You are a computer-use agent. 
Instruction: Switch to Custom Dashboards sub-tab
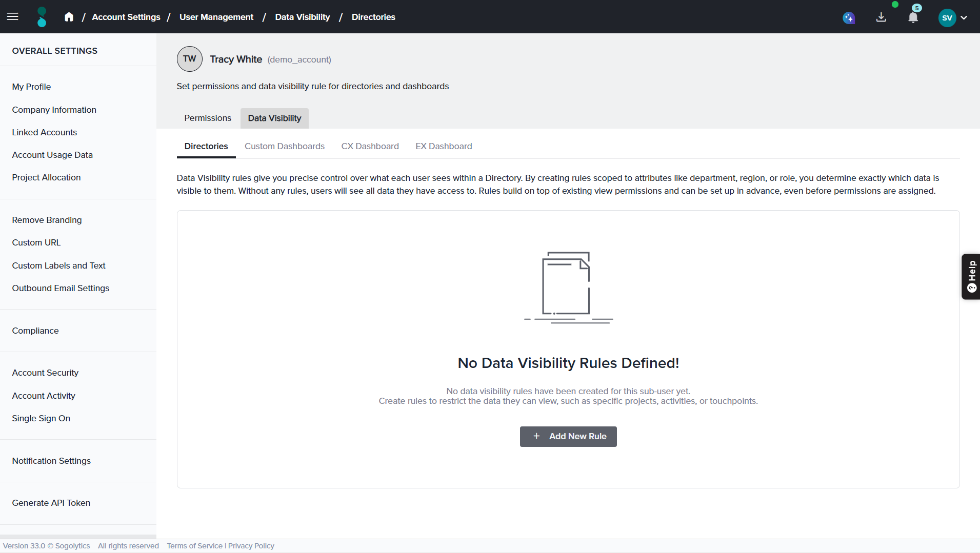(285, 147)
